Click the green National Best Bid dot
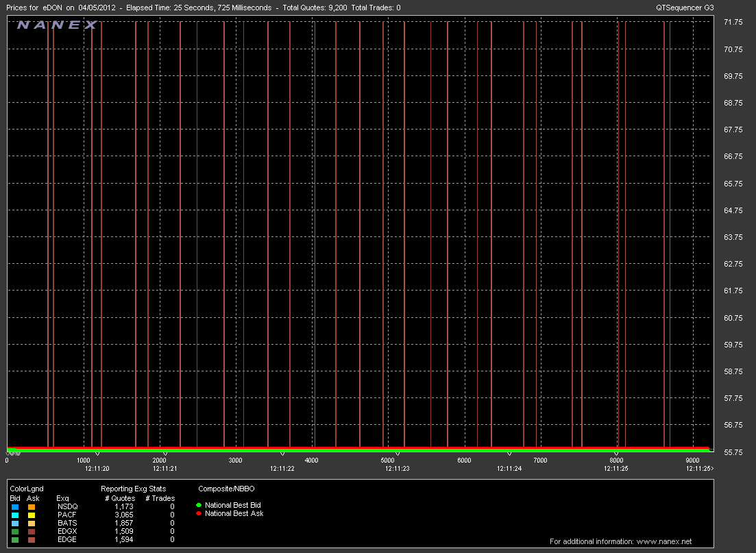This screenshot has width=756, height=553. tap(199, 505)
